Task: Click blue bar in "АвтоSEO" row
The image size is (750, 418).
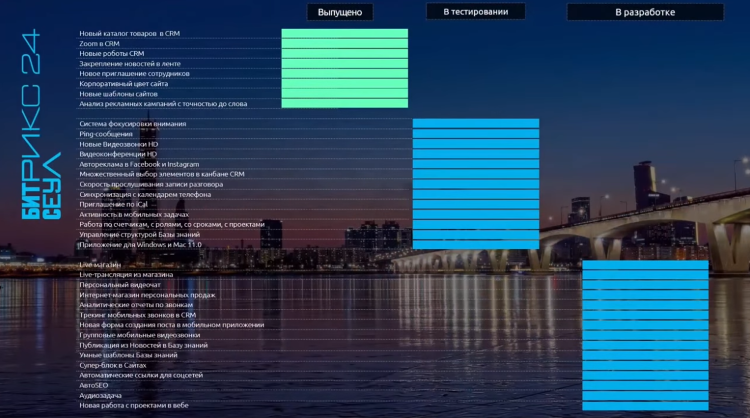Action: [x=645, y=385]
